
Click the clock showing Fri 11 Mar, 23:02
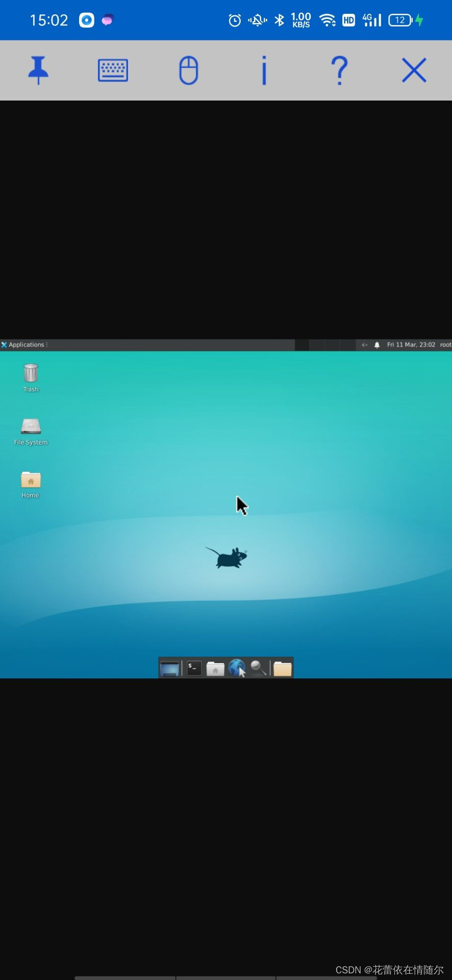tap(411, 345)
